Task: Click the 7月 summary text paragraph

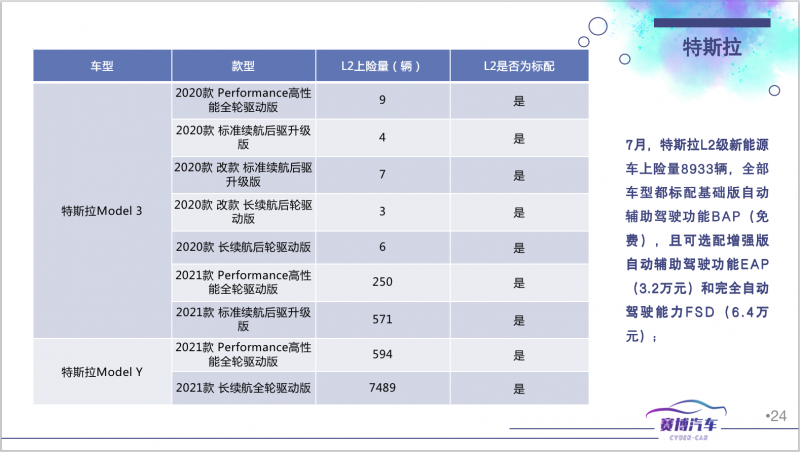Action: click(697, 240)
